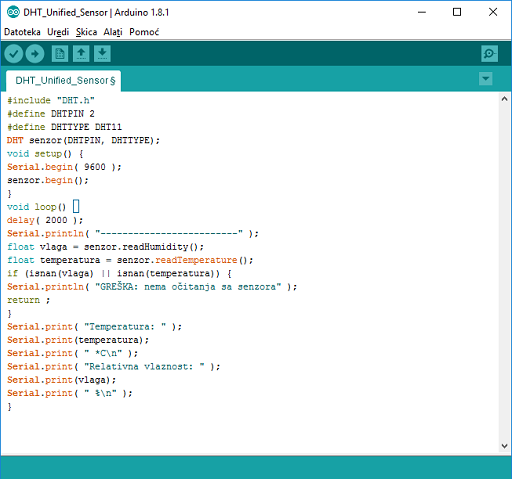Open the Pomoć menu

tap(144, 32)
